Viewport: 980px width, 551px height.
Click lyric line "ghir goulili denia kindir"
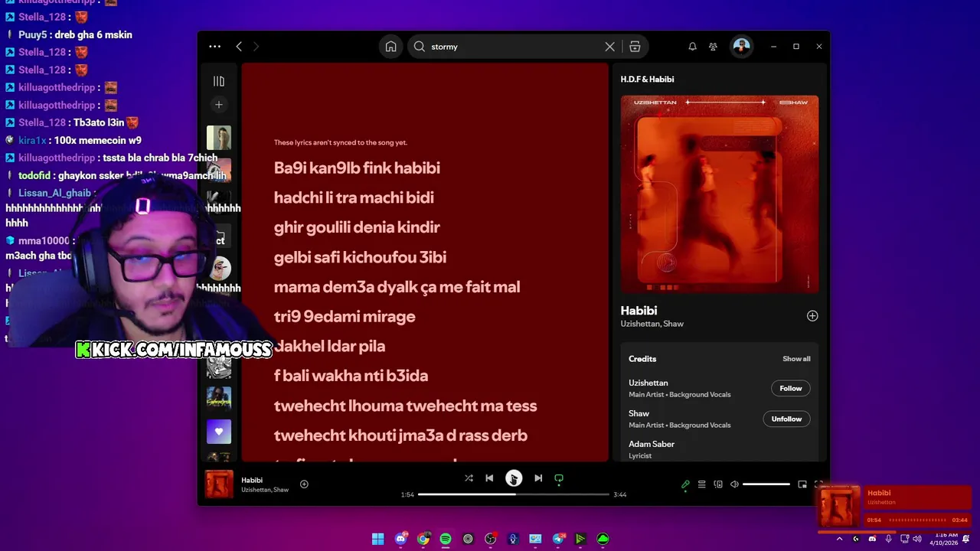357,227
